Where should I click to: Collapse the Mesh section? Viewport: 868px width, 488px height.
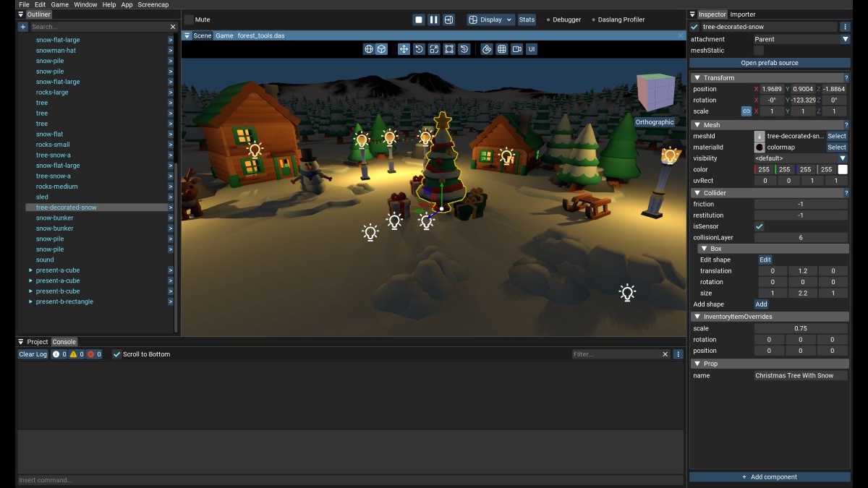pos(697,125)
